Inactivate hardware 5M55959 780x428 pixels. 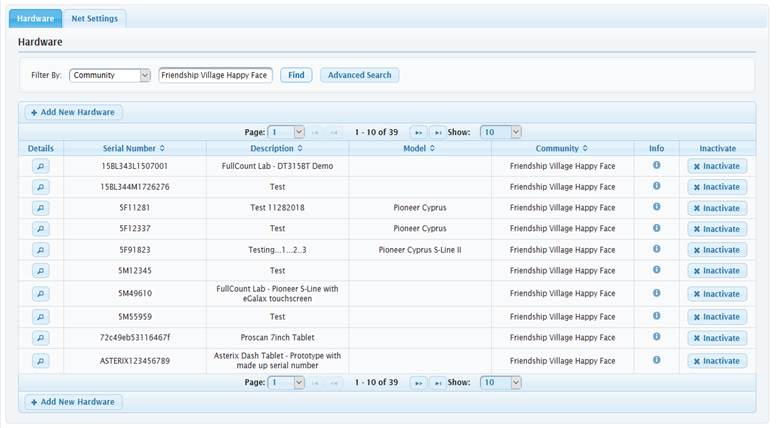click(717, 317)
